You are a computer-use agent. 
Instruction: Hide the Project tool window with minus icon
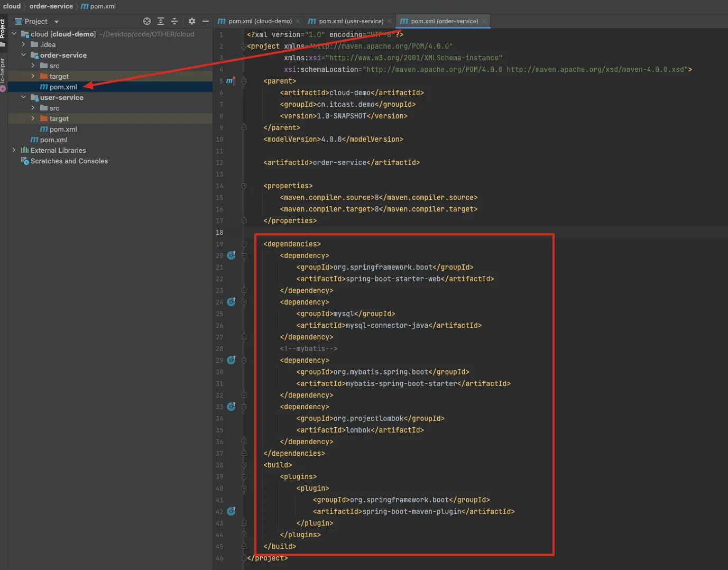[206, 21]
